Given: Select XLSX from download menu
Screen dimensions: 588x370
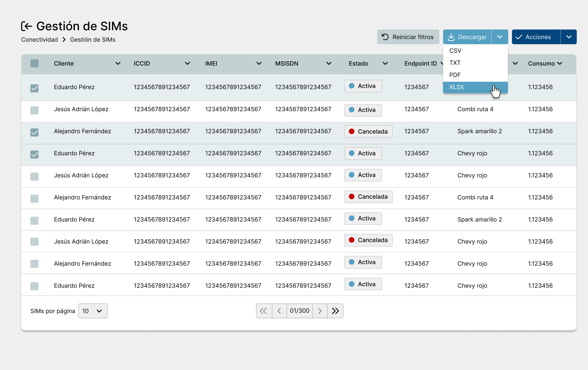Looking at the screenshot, I should (x=457, y=87).
